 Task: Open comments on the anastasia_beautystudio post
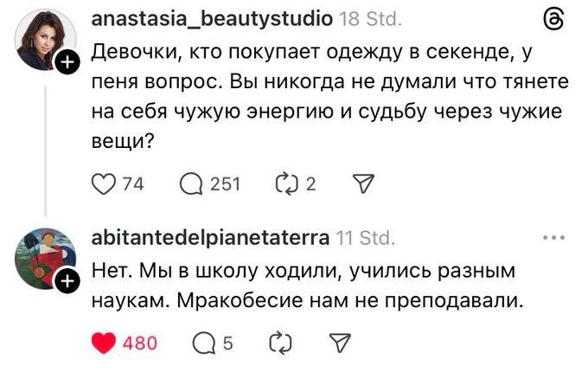click(190, 183)
